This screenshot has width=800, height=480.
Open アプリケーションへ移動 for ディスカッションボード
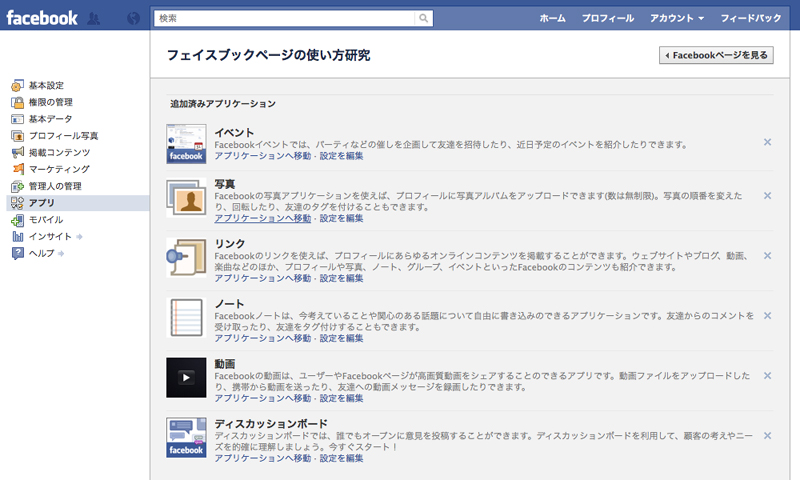(x=262, y=458)
